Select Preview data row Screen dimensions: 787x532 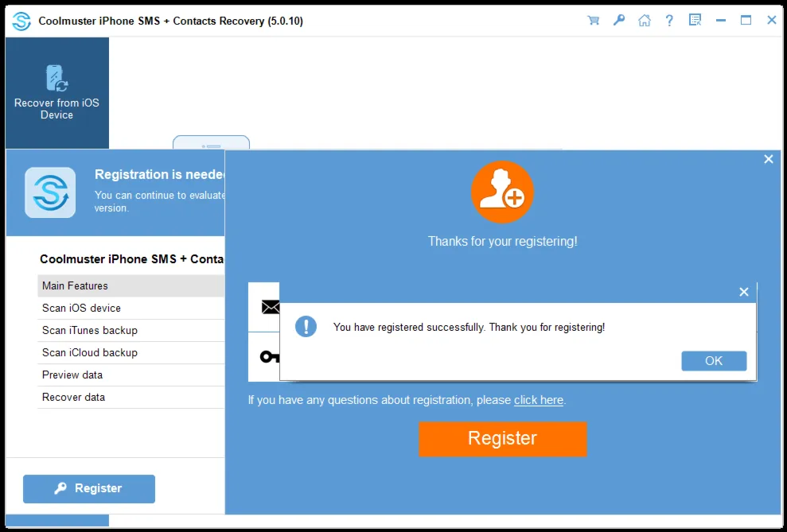(x=131, y=375)
